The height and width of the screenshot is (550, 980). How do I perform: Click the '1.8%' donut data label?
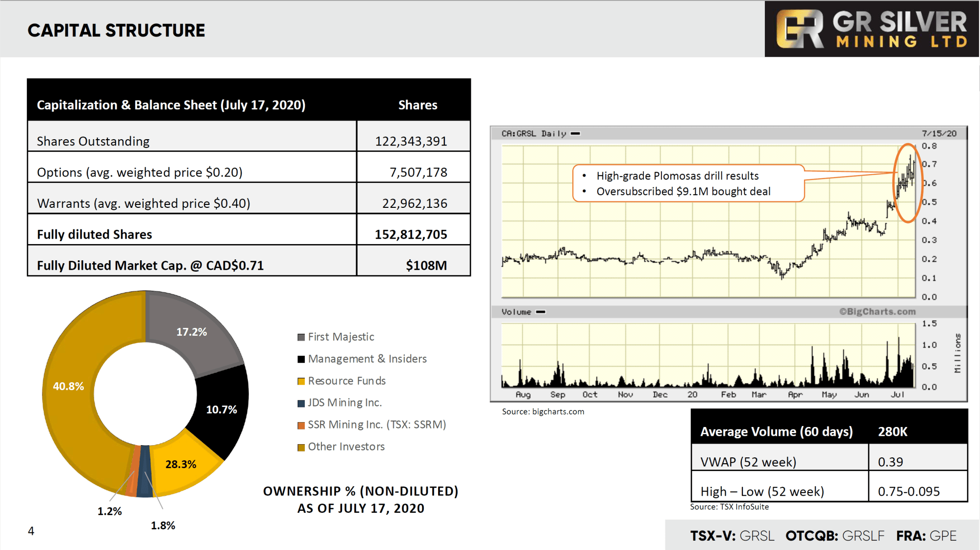163,525
